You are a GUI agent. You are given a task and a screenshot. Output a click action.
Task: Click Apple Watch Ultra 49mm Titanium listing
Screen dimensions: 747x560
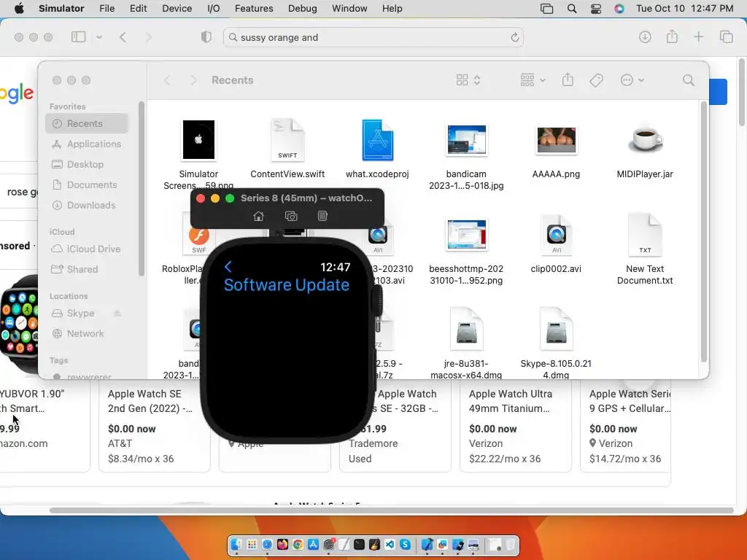515,426
